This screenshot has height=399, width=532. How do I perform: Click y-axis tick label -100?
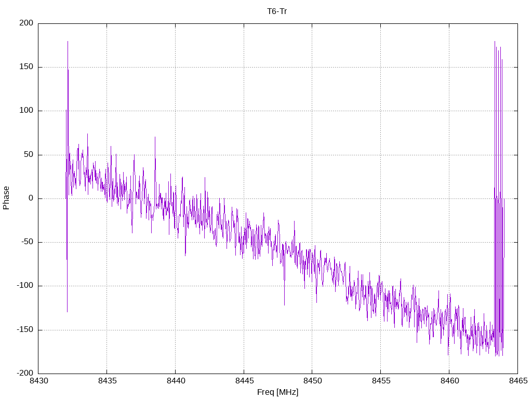[25, 286]
